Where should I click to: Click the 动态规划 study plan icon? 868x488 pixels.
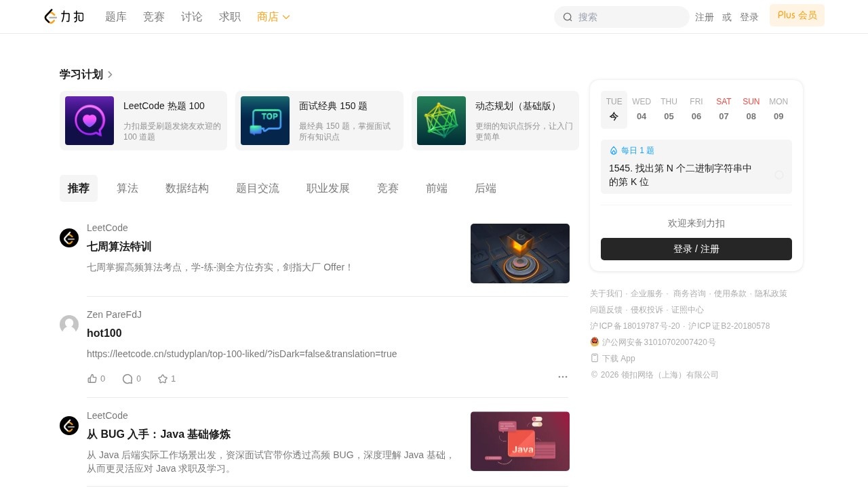tap(441, 121)
